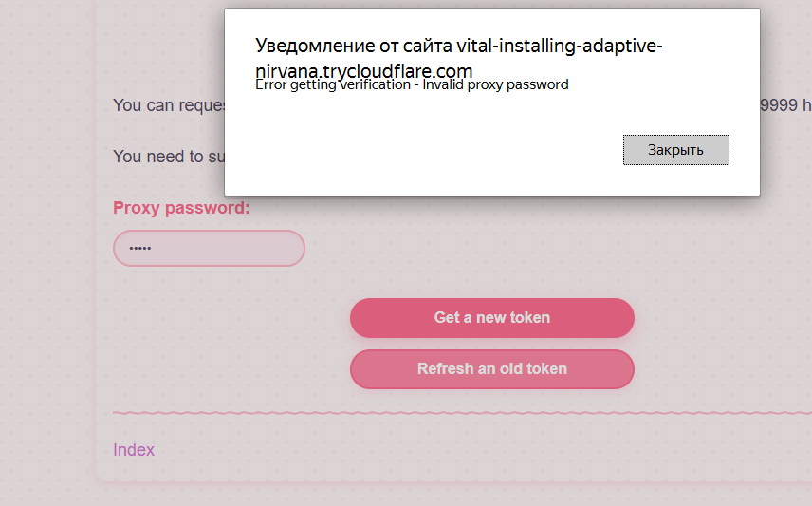Screen dimensions: 812x506
Task: Open the Index link
Action: tap(134, 449)
